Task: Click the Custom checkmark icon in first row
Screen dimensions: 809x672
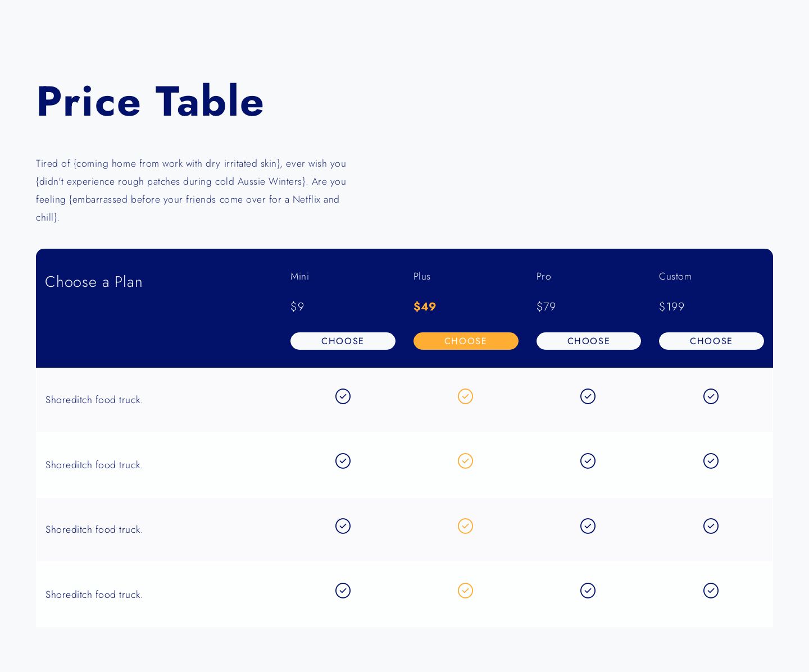Action: (711, 396)
